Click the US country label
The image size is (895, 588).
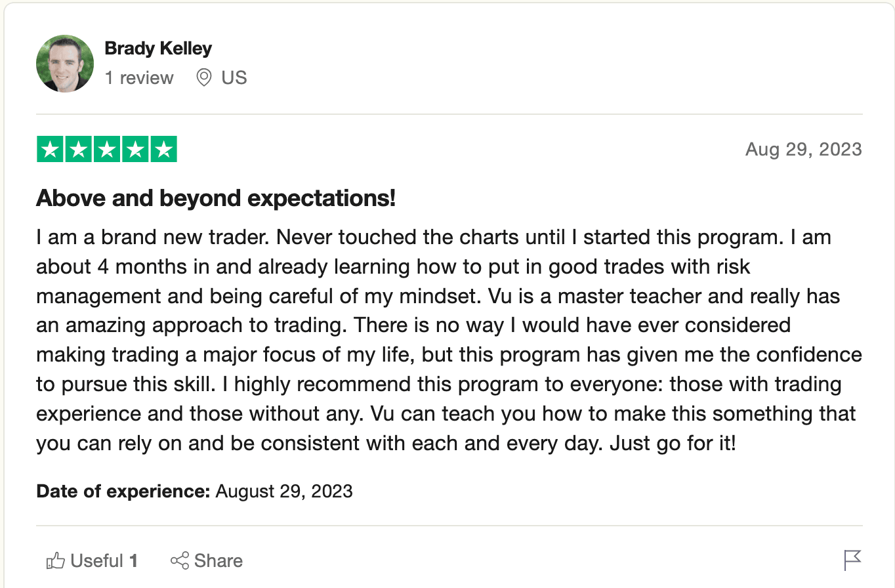234,78
